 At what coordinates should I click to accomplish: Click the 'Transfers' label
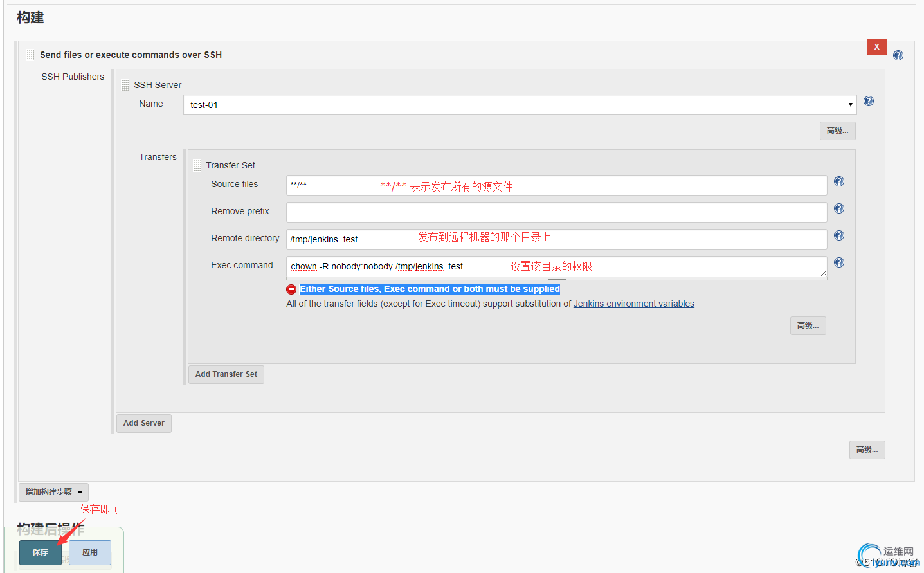(x=158, y=157)
